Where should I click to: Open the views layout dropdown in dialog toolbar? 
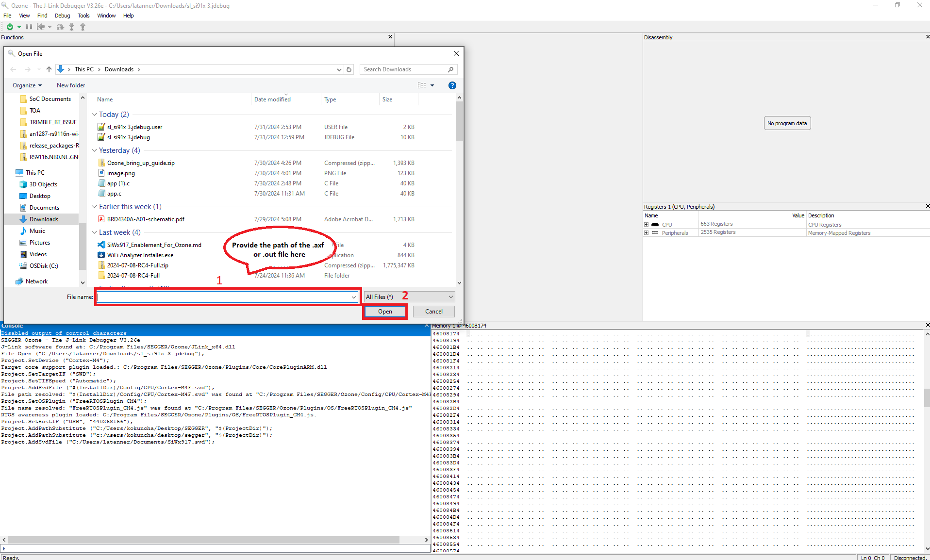(x=433, y=85)
